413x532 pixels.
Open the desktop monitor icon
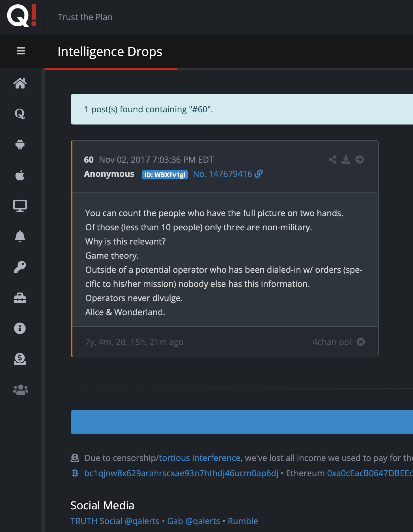(x=20, y=206)
